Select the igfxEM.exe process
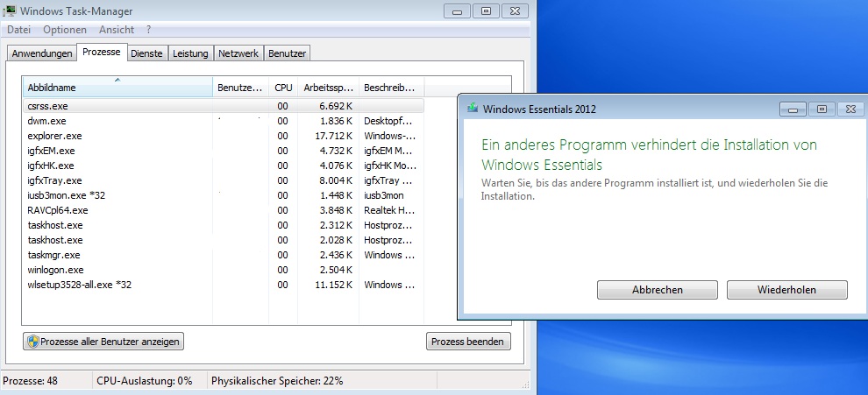Image resolution: width=868 pixels, height=395 pixels. [224, 151]
